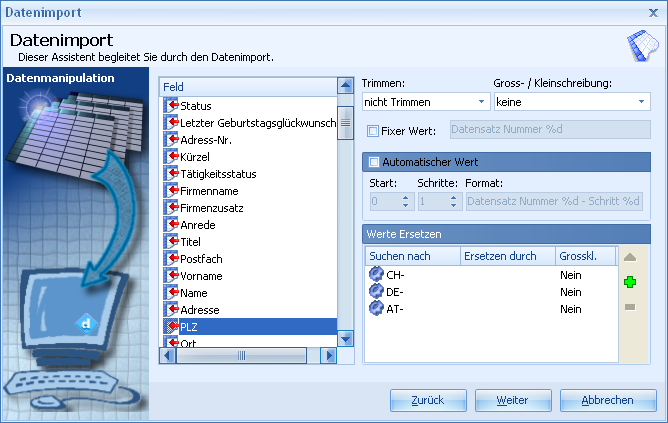668x423 pixels.
Task: Click the icon beside the Status field
Action: pos(171,105)
